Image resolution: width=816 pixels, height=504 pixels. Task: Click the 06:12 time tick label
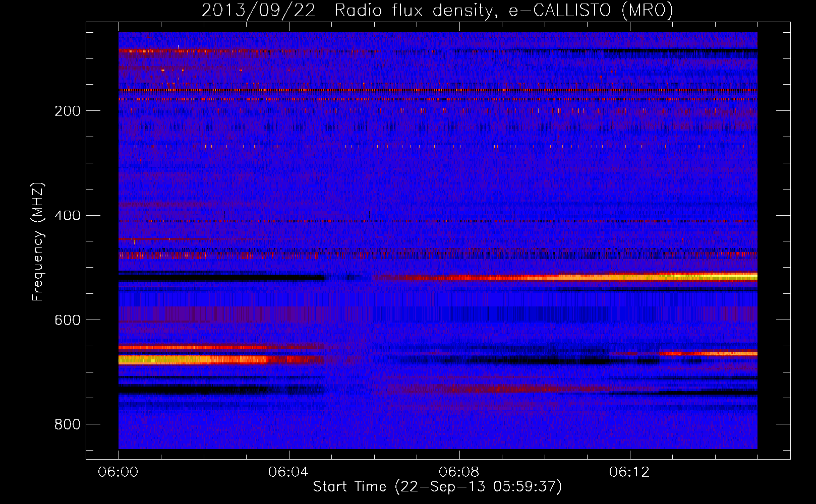(629, 472)
